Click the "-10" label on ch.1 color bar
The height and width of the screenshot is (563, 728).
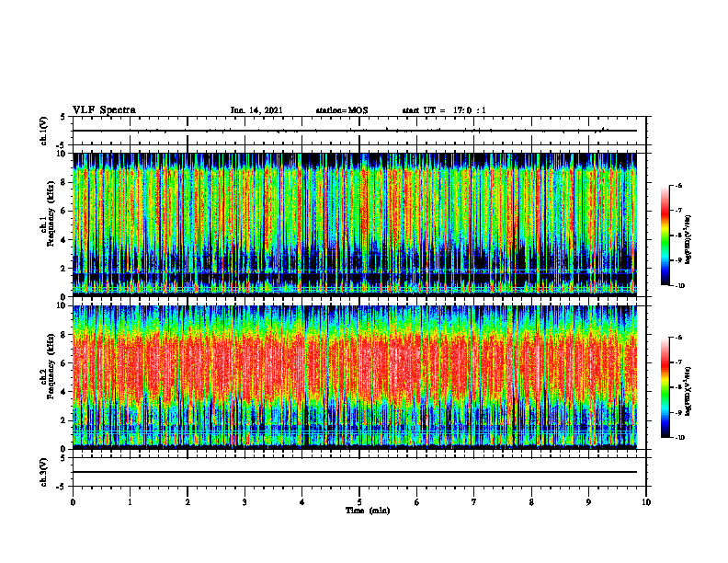680,286
